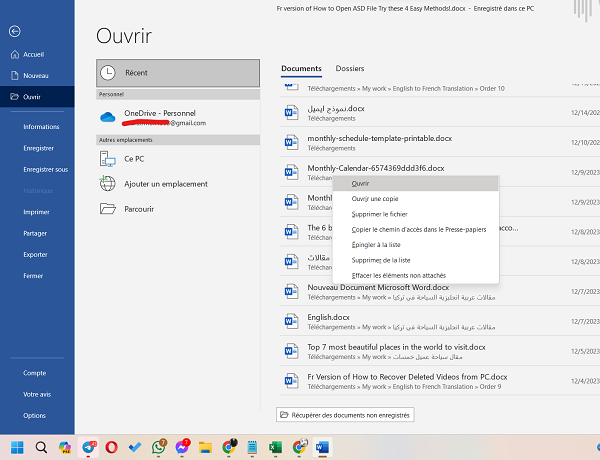Switch to the Documents tab

pos(301,69)
